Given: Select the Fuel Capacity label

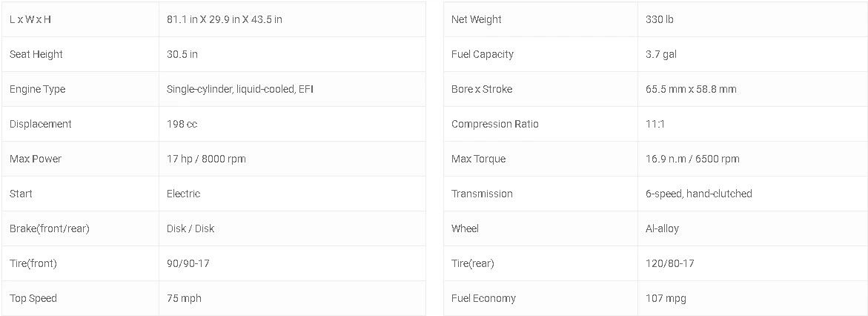Looking at the screenshot, I should point(483,54).
